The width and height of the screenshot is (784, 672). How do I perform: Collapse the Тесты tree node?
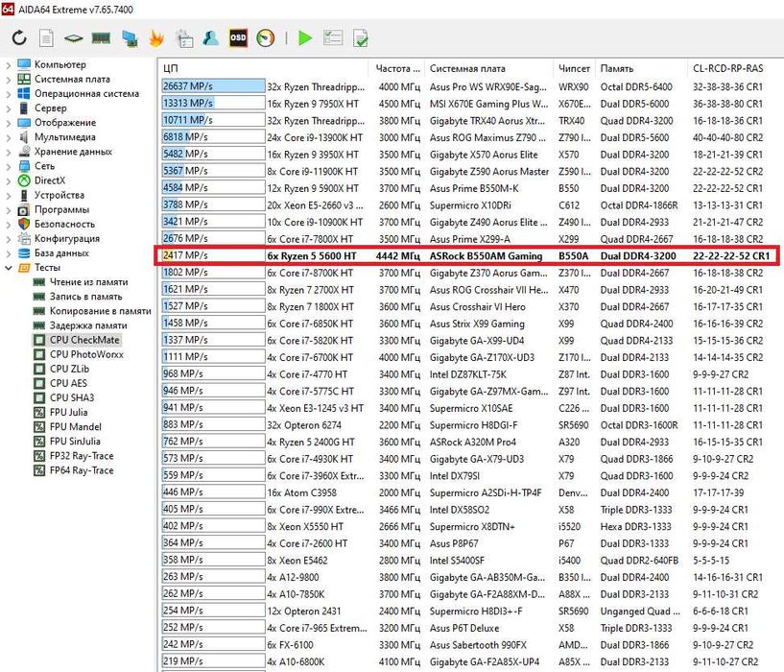(8, 268)
